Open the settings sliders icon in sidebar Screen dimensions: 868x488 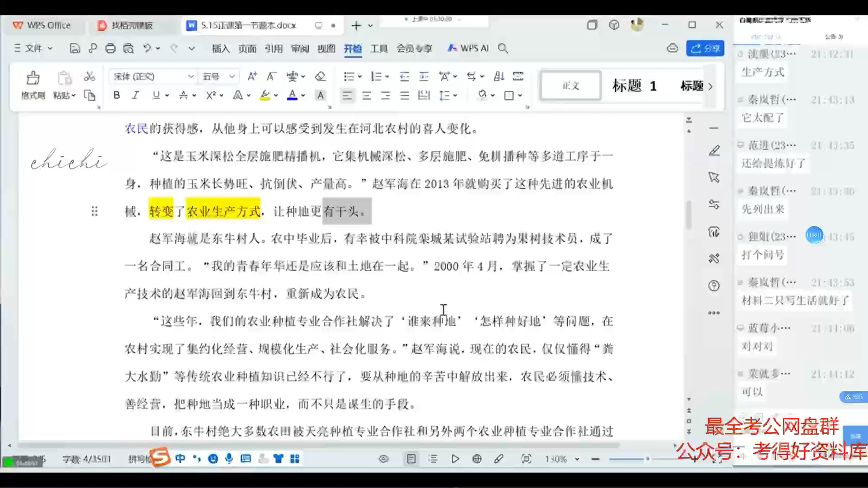714,204
